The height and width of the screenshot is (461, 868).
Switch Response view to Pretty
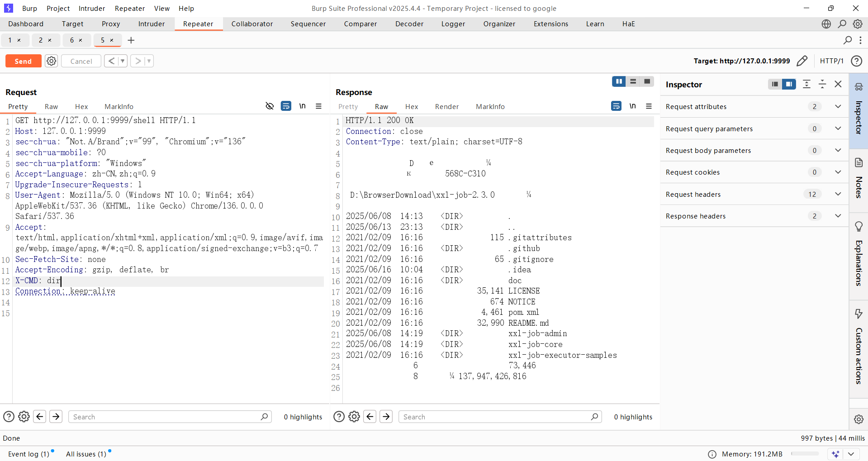coord(348,107)
